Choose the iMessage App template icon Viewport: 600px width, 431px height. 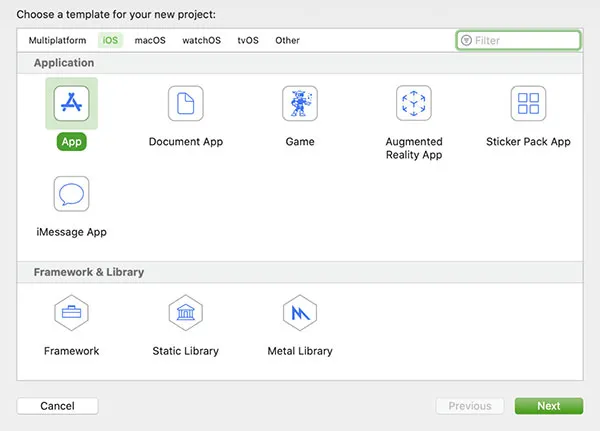coord(71,194)
